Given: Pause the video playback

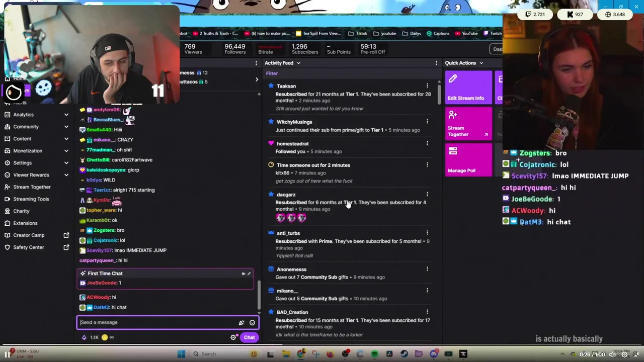Looking at the screenshot, I should pos(8,354).
